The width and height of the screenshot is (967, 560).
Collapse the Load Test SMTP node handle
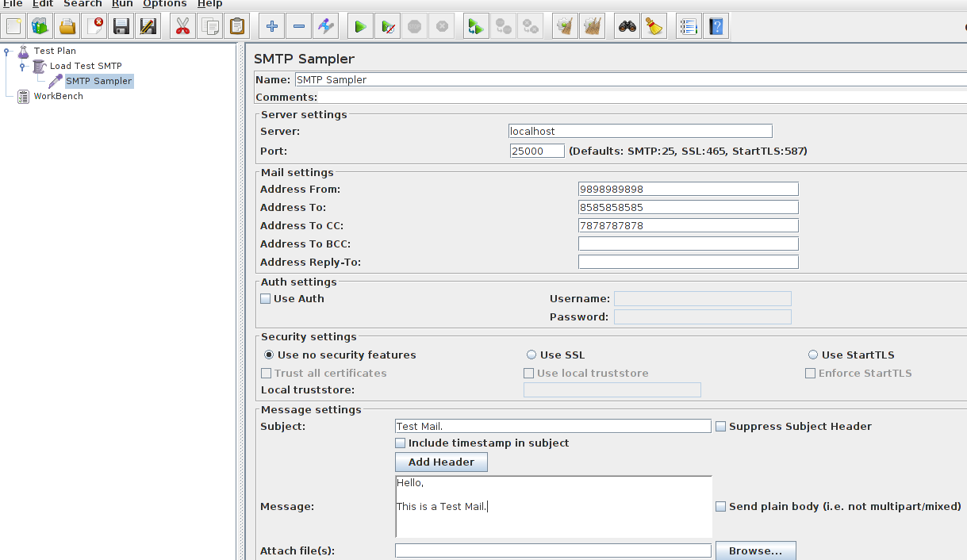point(23,67)
